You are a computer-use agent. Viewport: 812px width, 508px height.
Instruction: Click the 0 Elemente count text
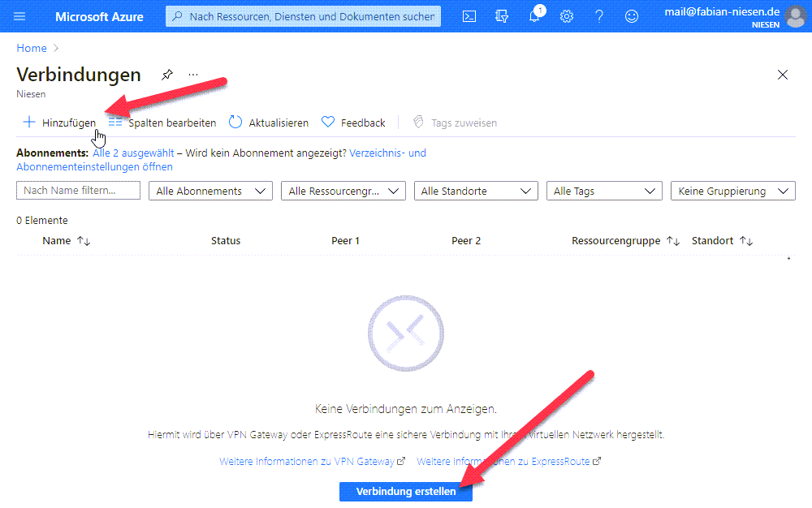click(42, 221)
